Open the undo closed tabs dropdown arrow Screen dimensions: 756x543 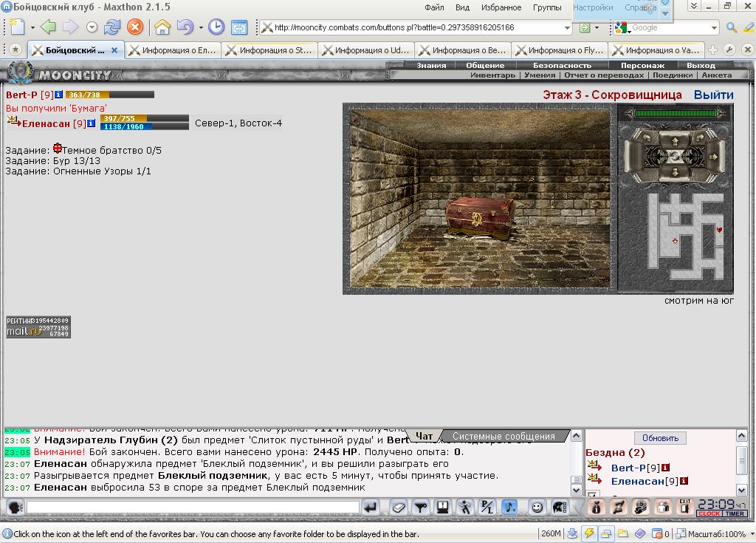(x=201, y=27)
